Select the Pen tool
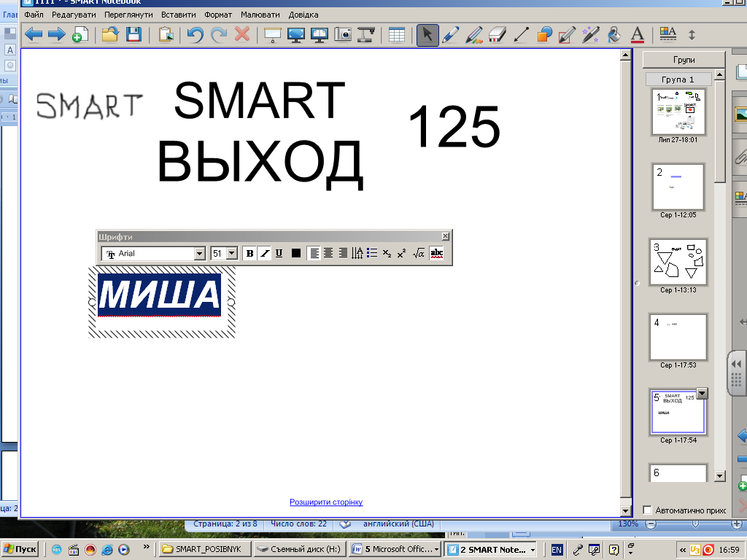 point(450,34)
